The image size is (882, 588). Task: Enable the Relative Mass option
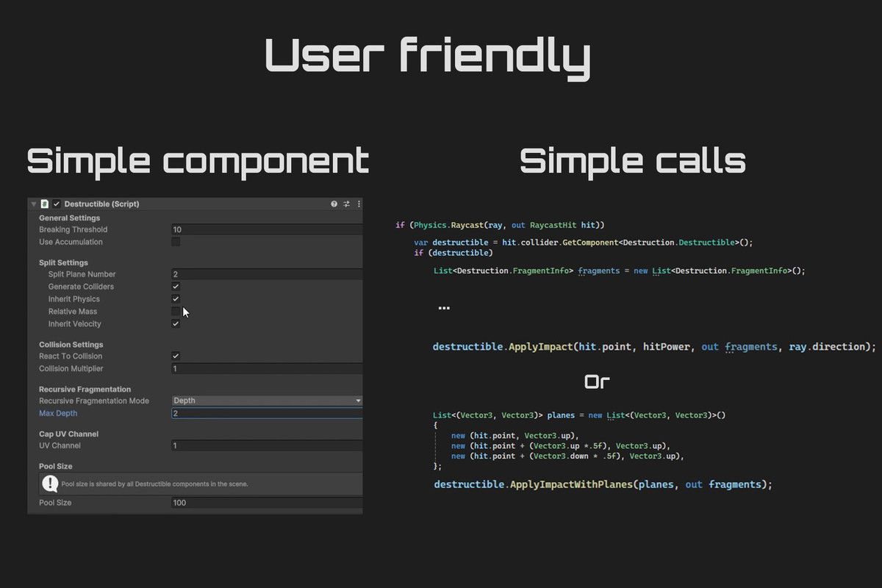pos(176,312)
